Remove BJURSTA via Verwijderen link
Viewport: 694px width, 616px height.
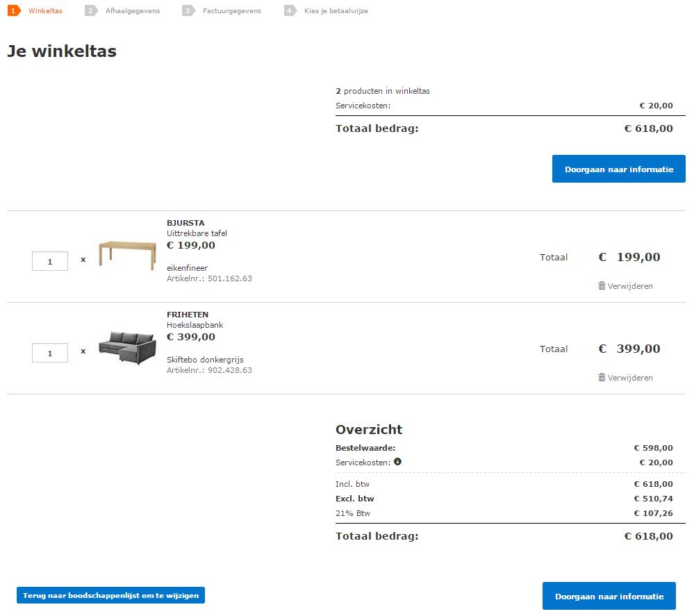pyautogui.click(x=630, y=286)
